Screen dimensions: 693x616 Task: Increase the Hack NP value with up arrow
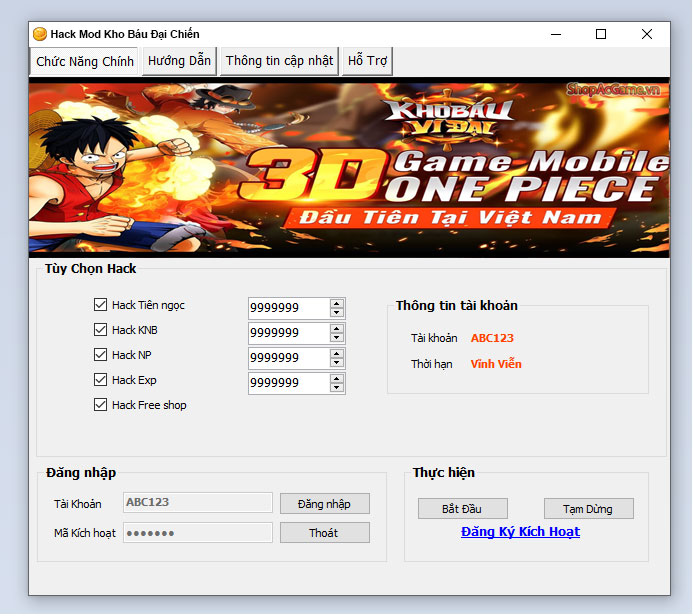[337, 354]
